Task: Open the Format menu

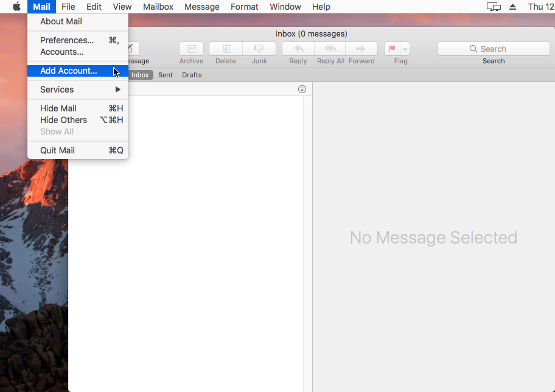Action: tap(244, 7)
